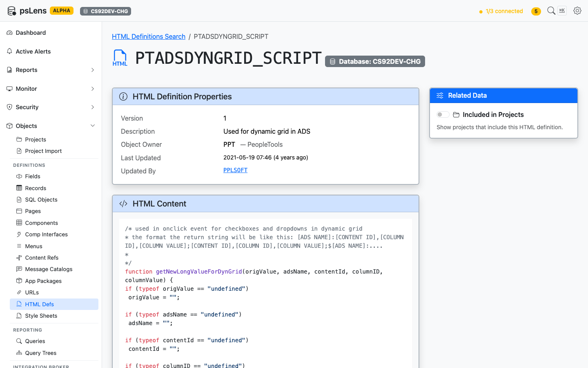The image size is (588, 368).
Task: Click the ALPHA badge
Action: [62, 11]
